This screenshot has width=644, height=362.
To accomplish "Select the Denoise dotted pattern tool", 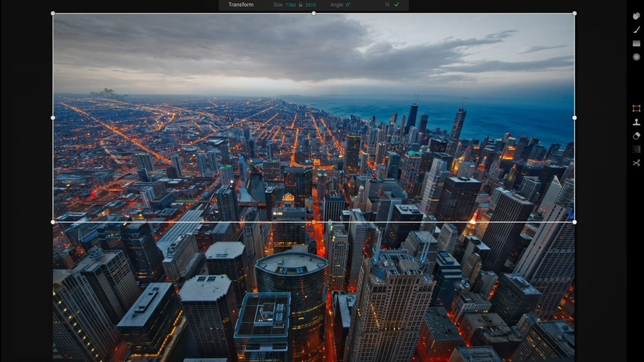I will [x=636, y=149].
